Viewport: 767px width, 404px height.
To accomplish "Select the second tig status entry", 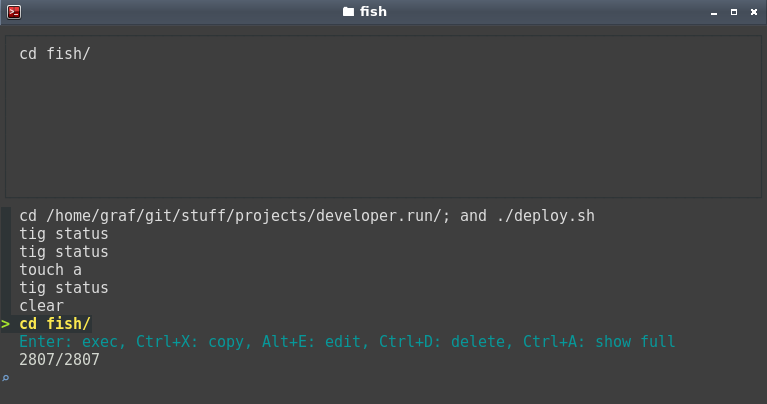I will (x=64, y=252).
